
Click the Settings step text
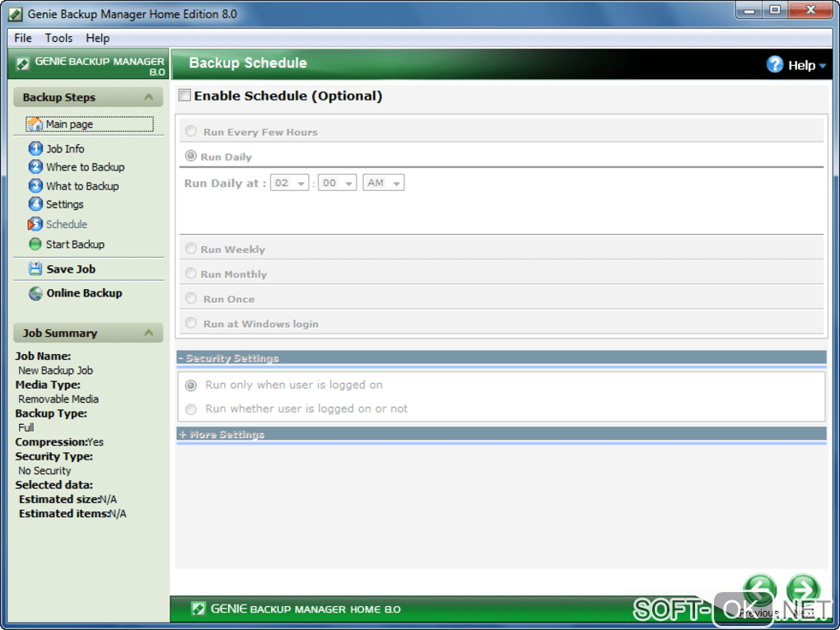click(65, 204)
